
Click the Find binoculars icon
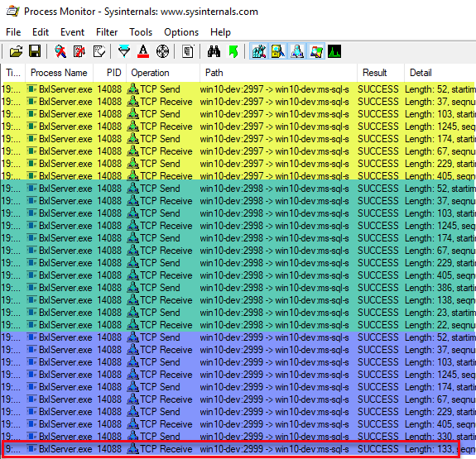[214, 51]
